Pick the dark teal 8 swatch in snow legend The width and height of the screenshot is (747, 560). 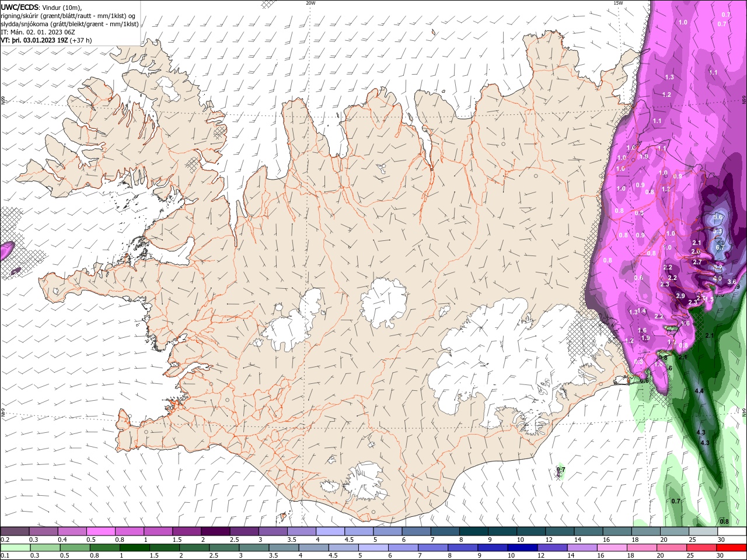coord(474,531)
